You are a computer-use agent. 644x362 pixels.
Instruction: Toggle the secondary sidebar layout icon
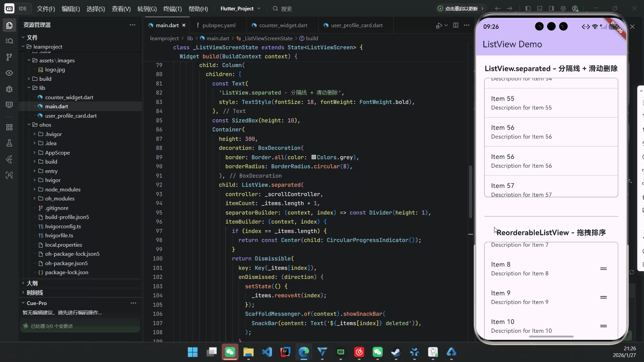[x=551, y=9]
